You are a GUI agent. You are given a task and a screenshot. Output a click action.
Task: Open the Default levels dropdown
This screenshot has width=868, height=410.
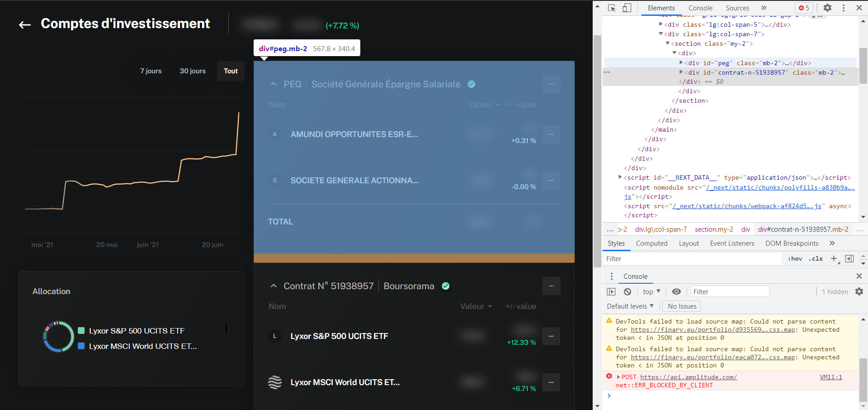(630, 306)
